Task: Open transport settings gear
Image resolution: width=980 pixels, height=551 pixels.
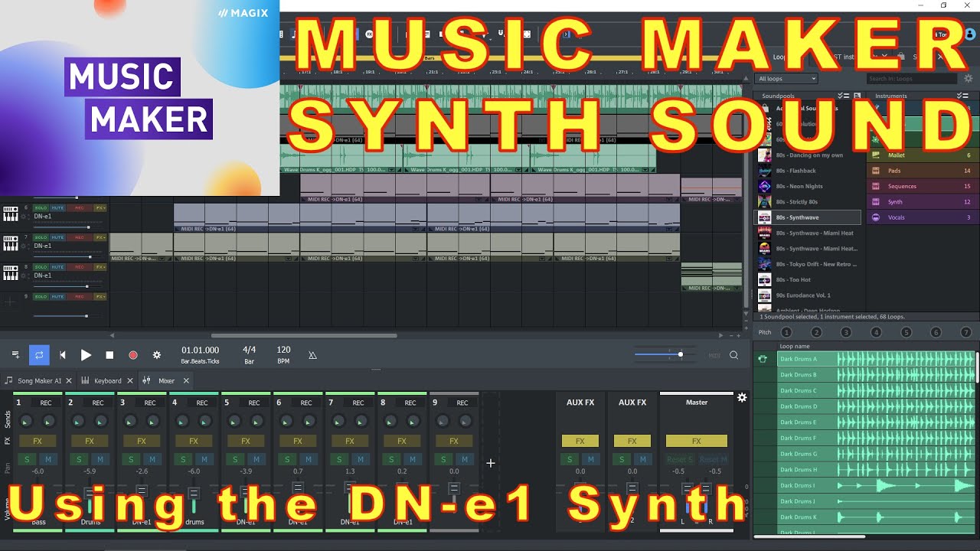Action: [157, 355]
